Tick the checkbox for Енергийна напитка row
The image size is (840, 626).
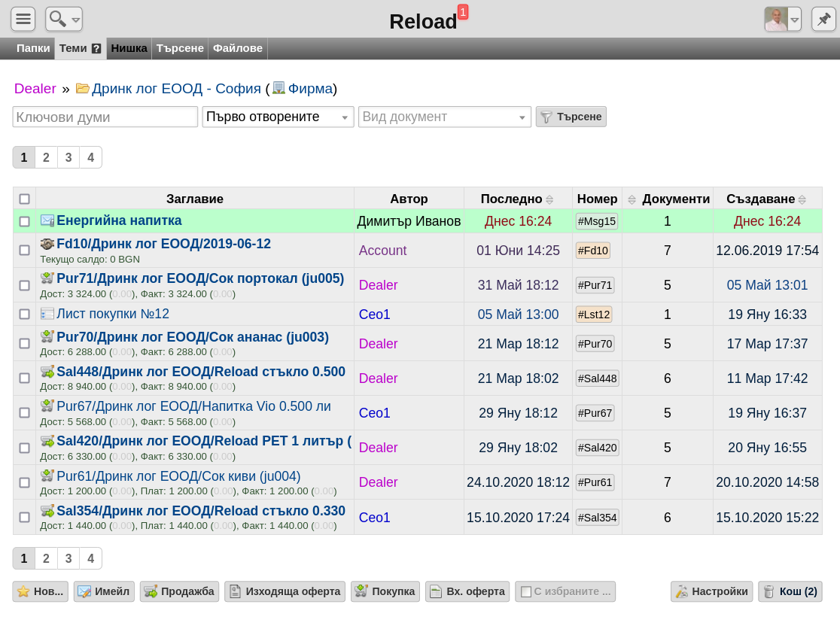[x=25, y=221]
